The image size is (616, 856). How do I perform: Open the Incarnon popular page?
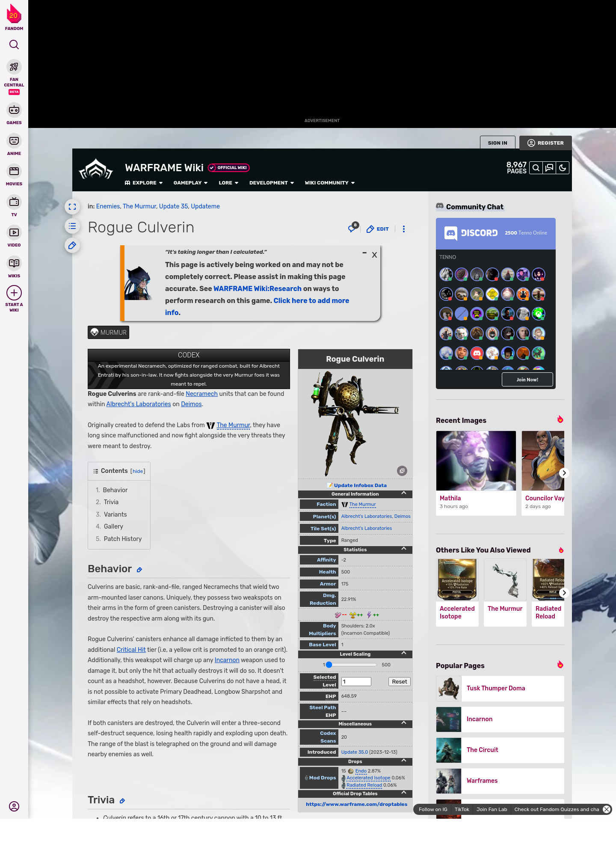pyautogui.click(x=500, y=719)
